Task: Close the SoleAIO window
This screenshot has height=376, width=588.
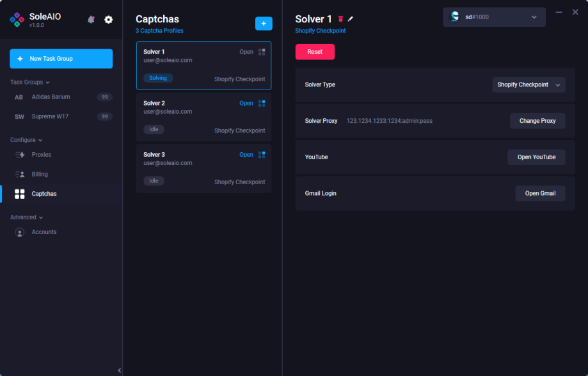Action: 575,12
